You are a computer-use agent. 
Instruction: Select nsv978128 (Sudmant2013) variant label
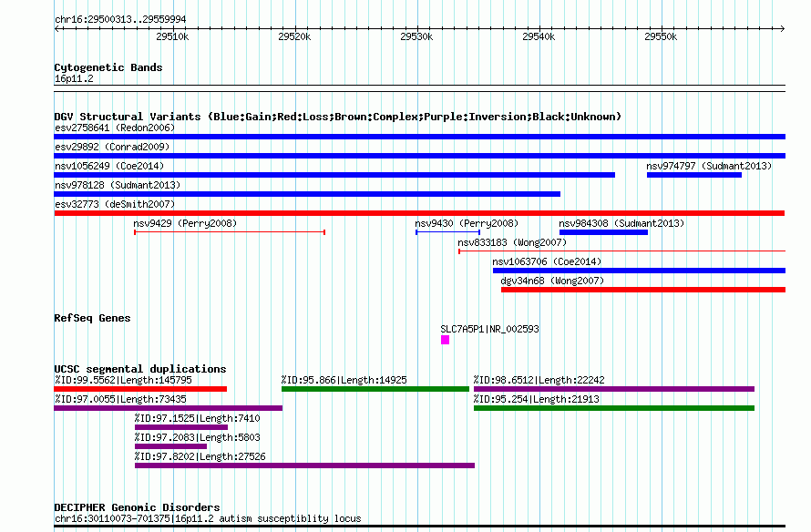118,185
